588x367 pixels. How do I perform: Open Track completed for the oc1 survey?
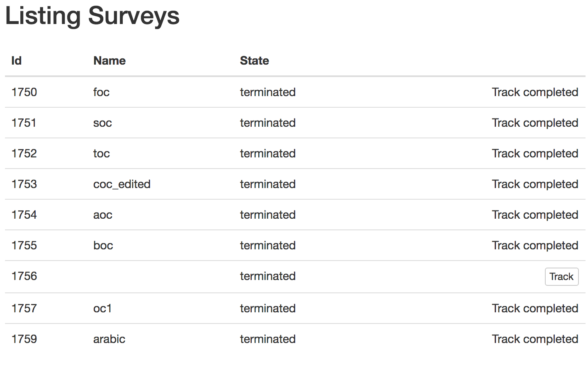[535, 308]
